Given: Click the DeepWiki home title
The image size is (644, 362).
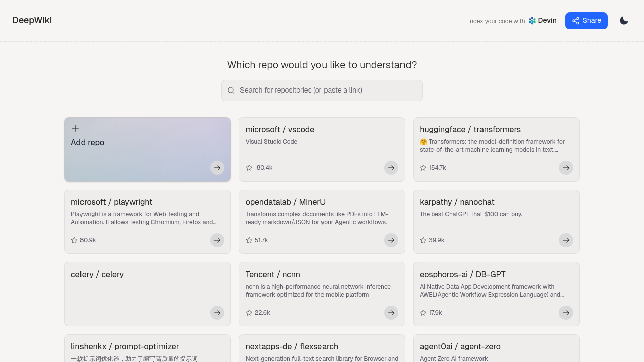Looking at the screenshot, I should pos(32,20).
